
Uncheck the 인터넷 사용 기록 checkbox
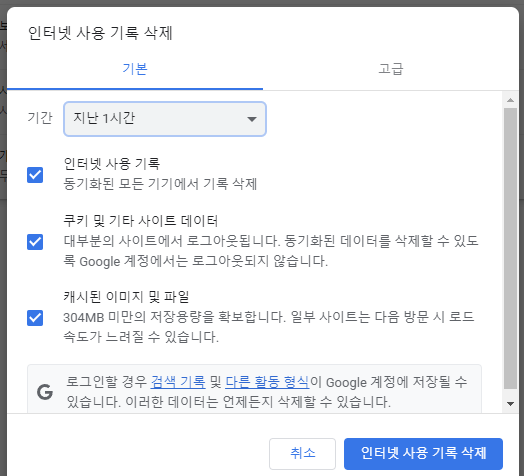pos(35,175)
